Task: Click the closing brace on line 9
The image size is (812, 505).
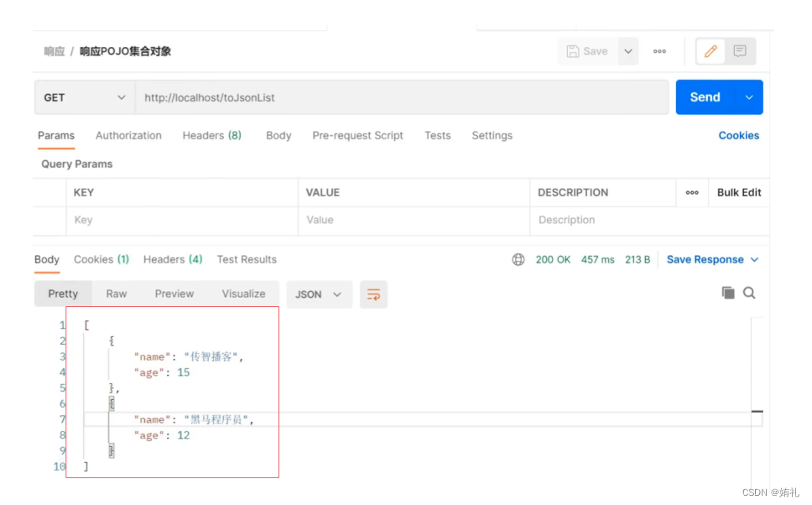Action: coord(112,450)
